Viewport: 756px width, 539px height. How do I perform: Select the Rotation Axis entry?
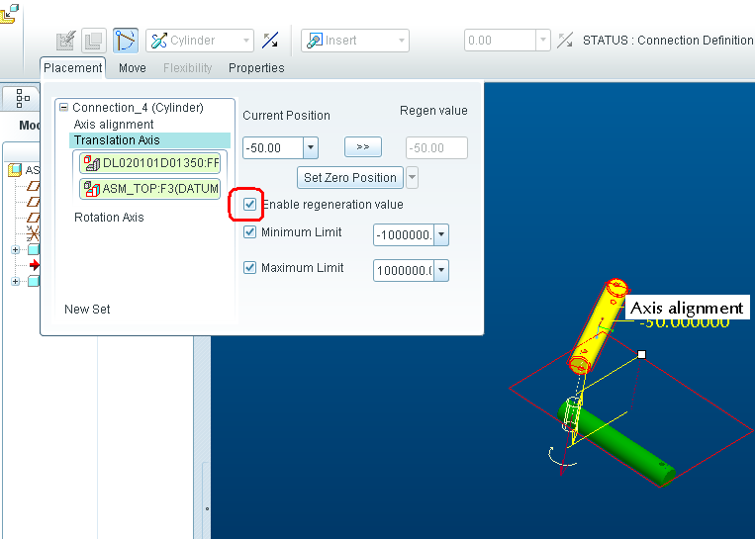[x=109, y=218]
